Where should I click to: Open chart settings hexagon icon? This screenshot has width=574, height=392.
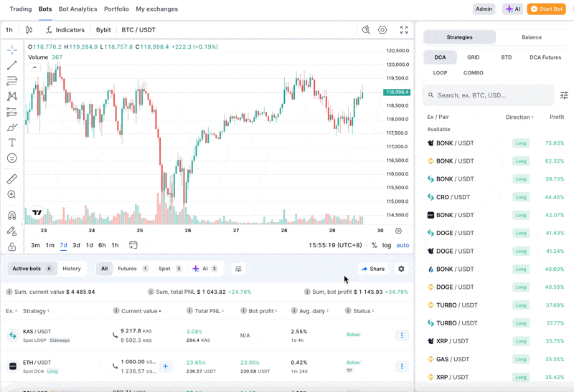point(382,30)
